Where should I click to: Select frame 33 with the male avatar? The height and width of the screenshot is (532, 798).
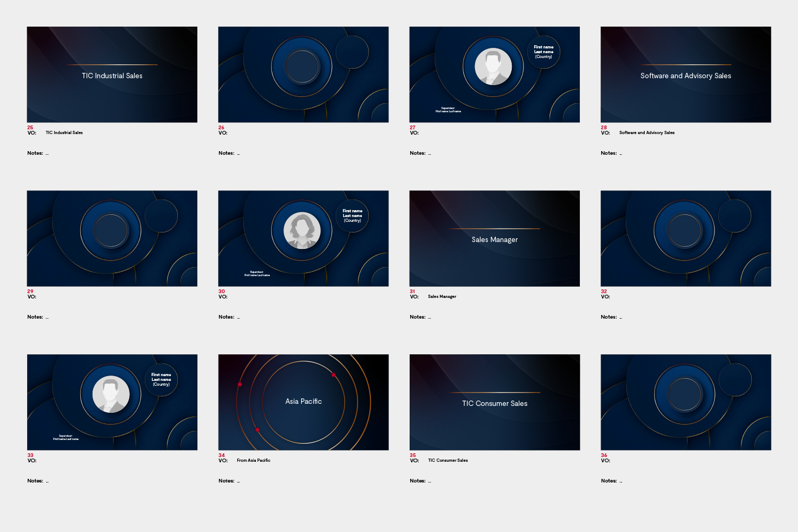(x=112, y=402)
